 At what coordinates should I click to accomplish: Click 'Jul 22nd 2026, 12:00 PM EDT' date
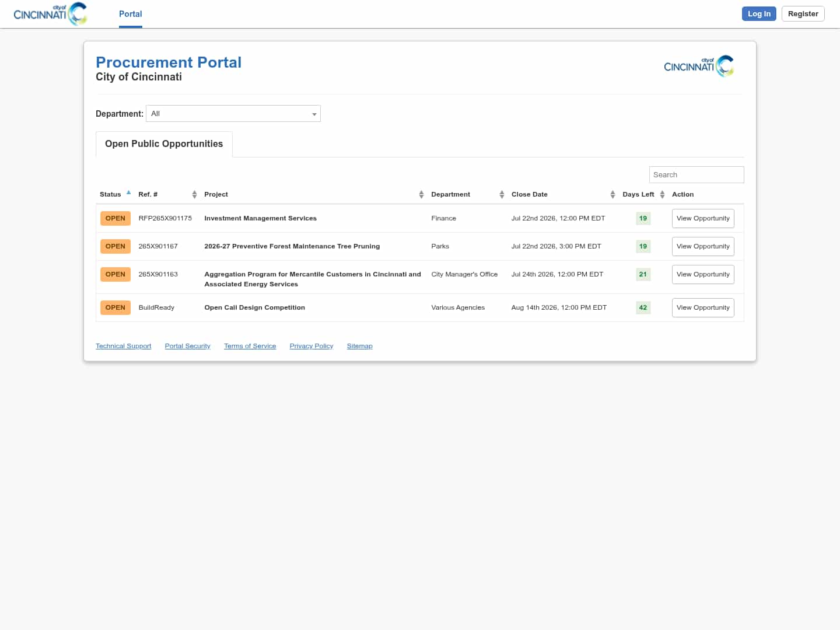[558, 219]
